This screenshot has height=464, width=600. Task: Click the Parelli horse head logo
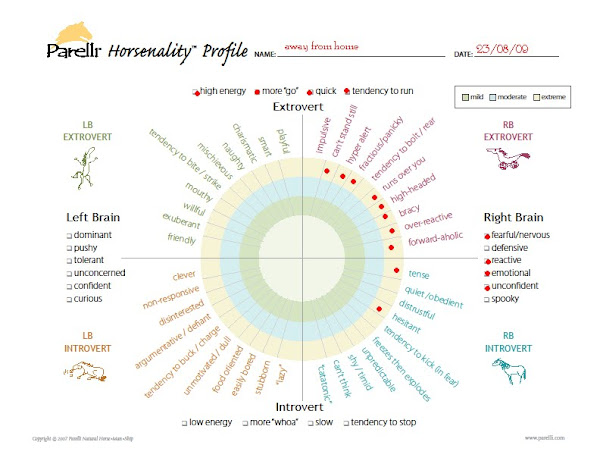(x=74, y=33)
